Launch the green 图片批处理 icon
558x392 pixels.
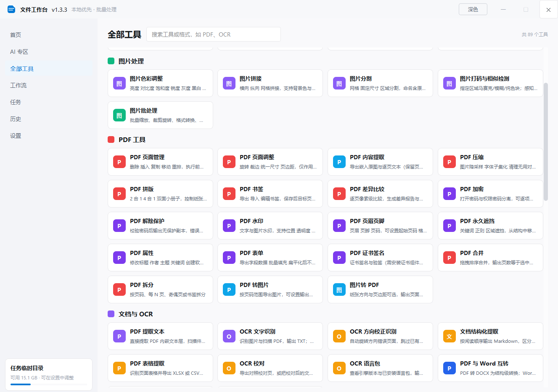(119, 115)
